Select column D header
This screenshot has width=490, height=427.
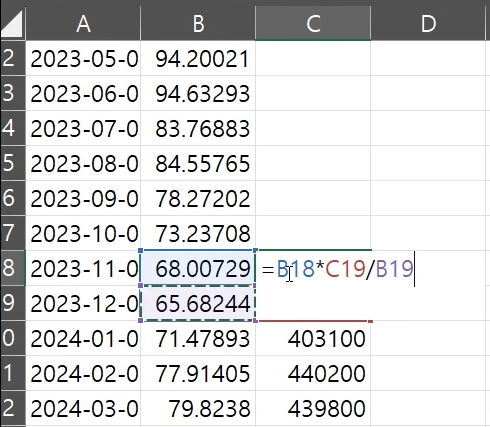coord(428,23)
